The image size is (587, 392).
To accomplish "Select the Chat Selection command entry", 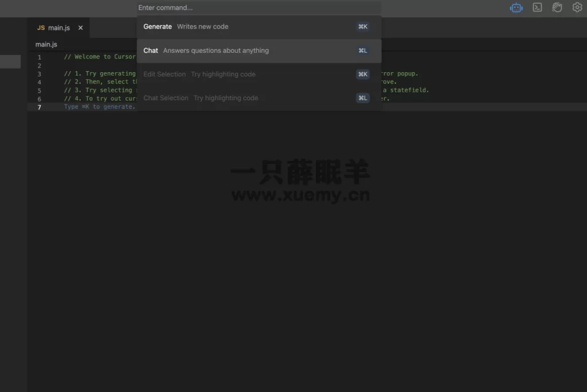I will pos(259,98).
